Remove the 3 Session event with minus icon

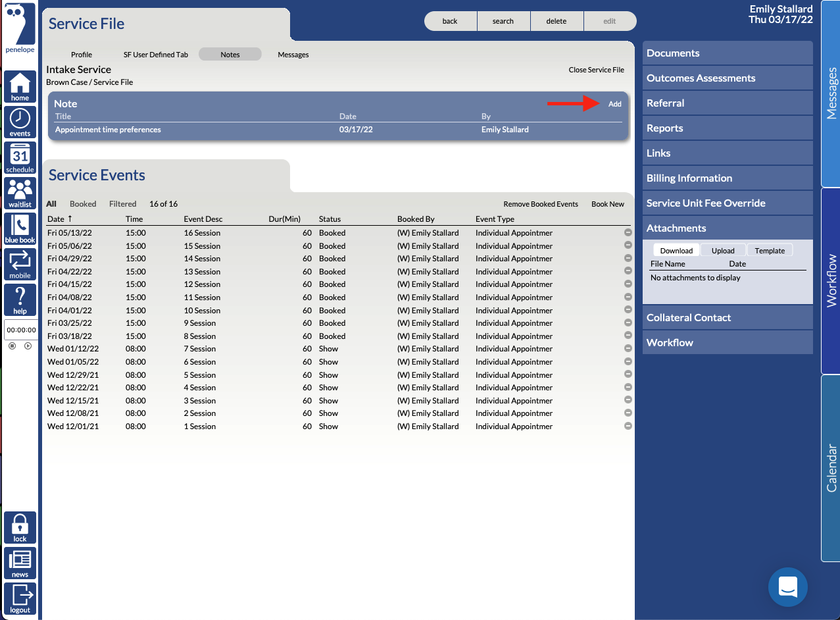coord(628,400)
